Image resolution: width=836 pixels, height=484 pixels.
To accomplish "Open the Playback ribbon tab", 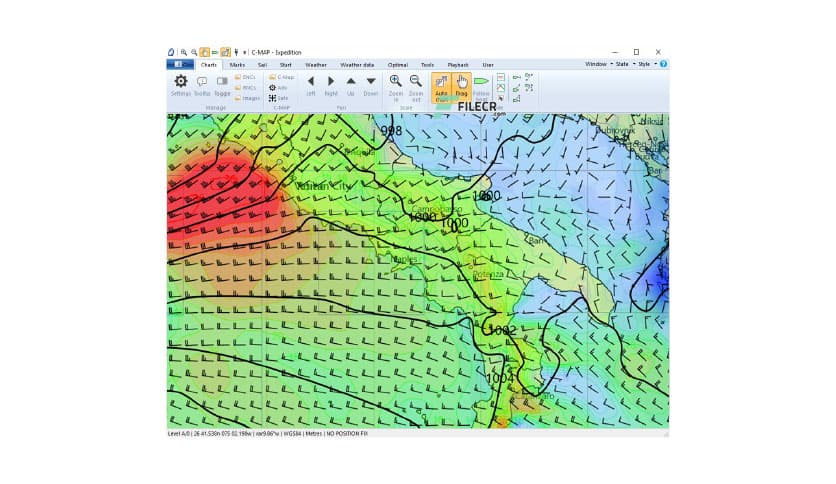I will pyautogui.click(x=457, y=64).
